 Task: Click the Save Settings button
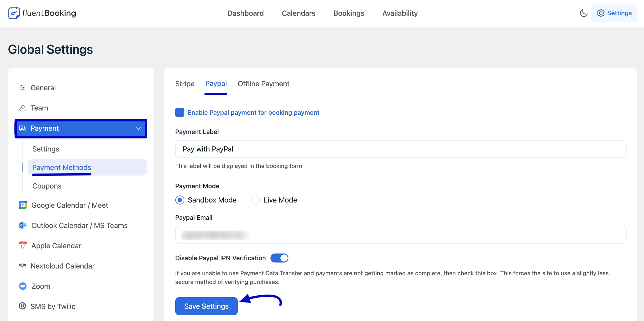coord(206,306)
